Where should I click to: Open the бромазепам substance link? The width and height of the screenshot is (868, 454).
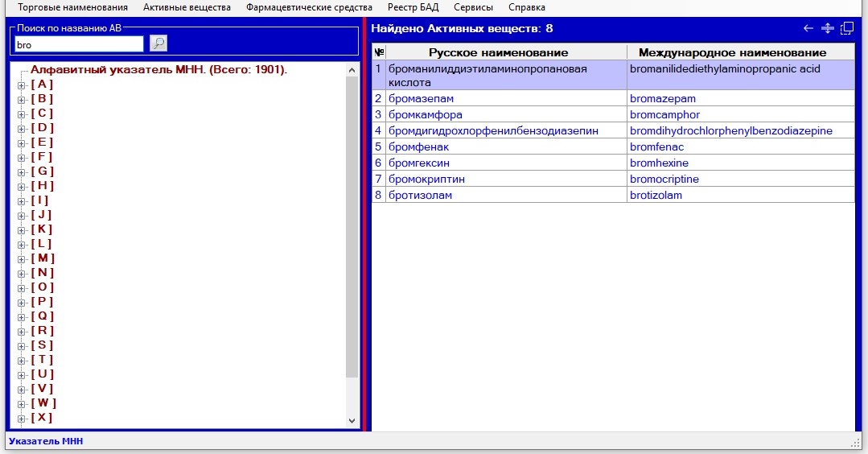click(421, 98)
